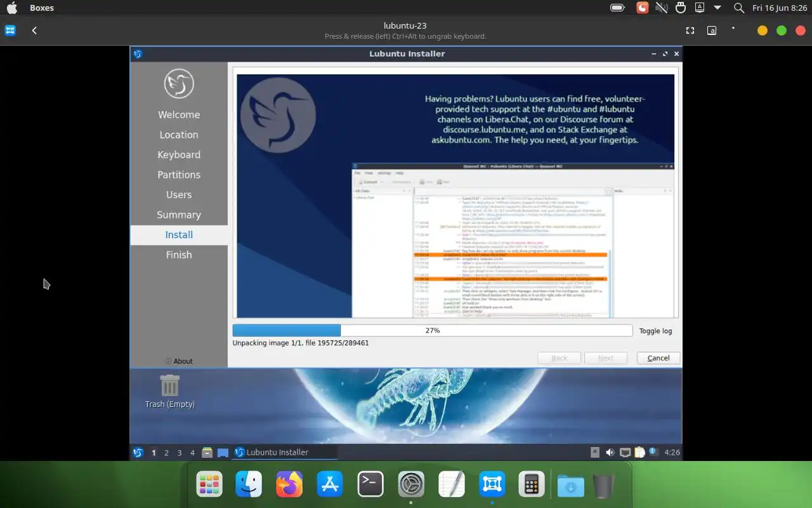Open the Boxes menu in the top bar
This screenshot has width=812, height=508.
tap(42, 8)
